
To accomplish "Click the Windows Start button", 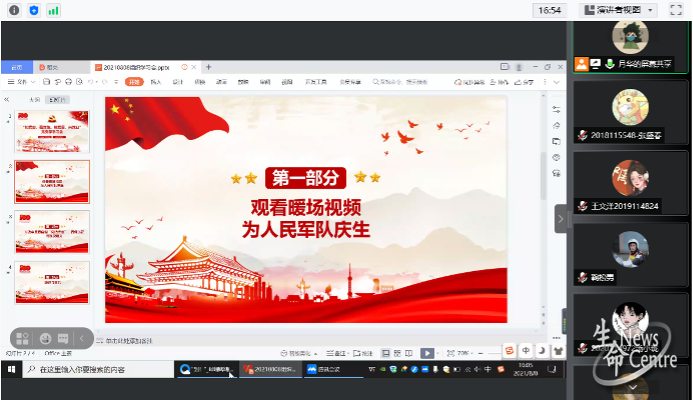I will [x=11, y=370].
